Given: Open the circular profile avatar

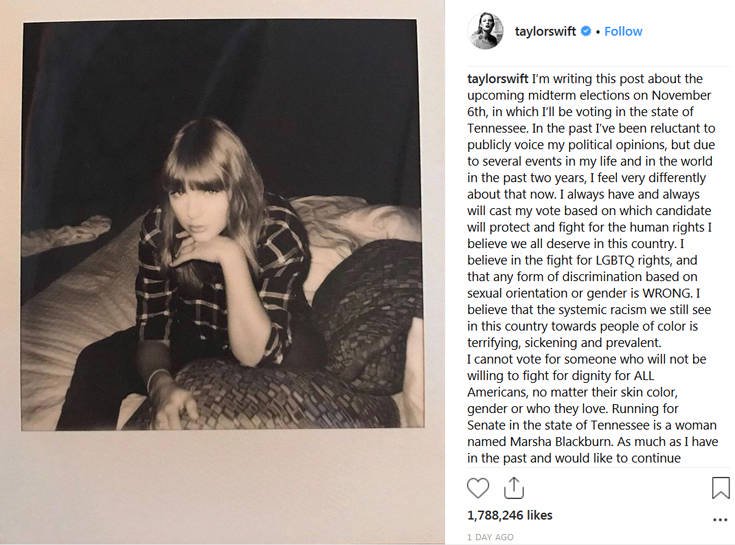Looking at the screenshot, I should click(485, 31).
